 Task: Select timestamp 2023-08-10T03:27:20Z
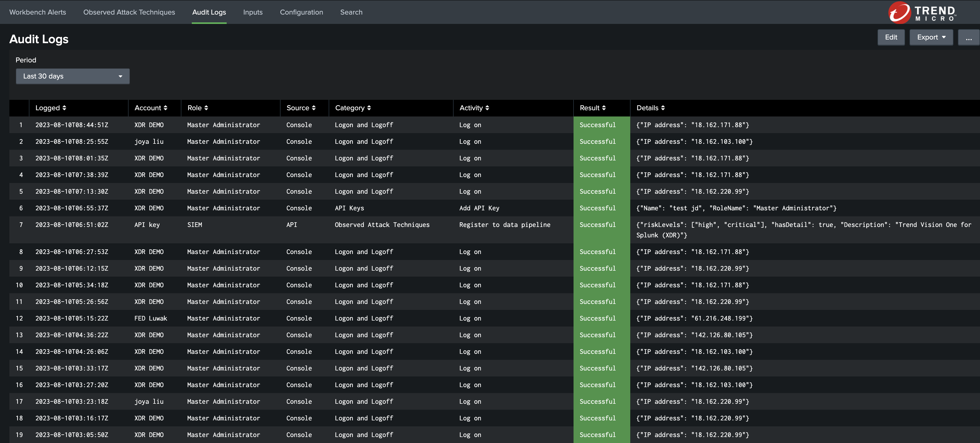click(72, 385)
